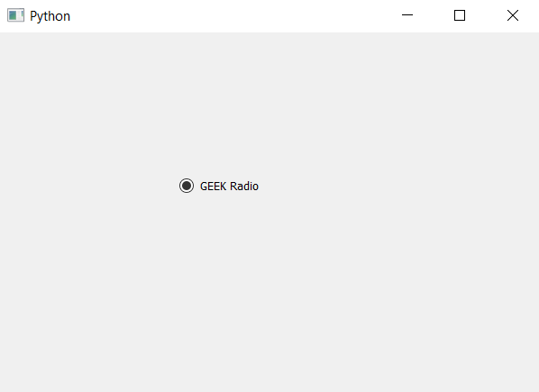This screenshot has height=392, width=539.
Task: Minimize the Python window
Action: [407, 15]
